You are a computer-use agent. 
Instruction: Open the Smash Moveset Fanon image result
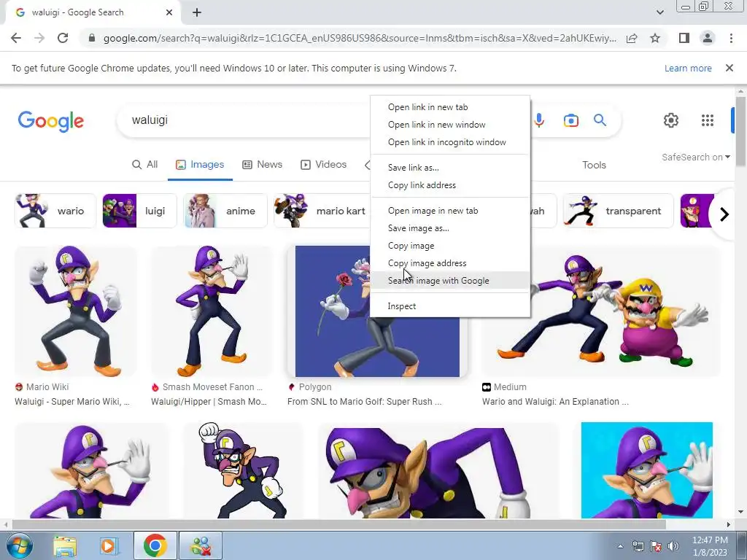click(212, 311)
